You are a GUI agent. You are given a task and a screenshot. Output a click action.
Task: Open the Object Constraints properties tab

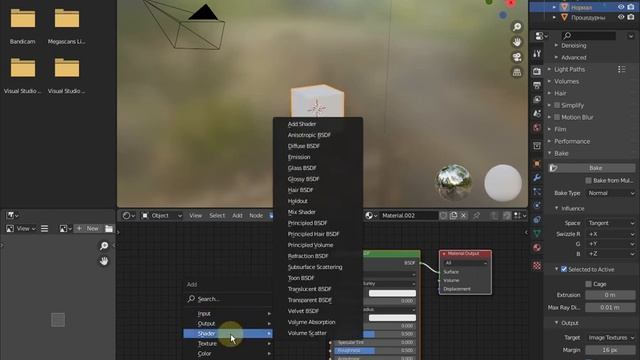click(x=537, y=220)
